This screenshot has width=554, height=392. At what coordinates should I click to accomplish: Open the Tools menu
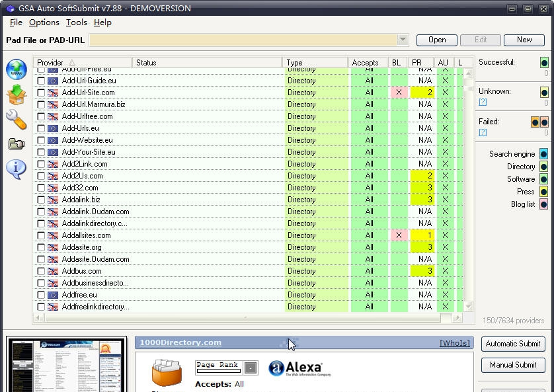[76, 22]
